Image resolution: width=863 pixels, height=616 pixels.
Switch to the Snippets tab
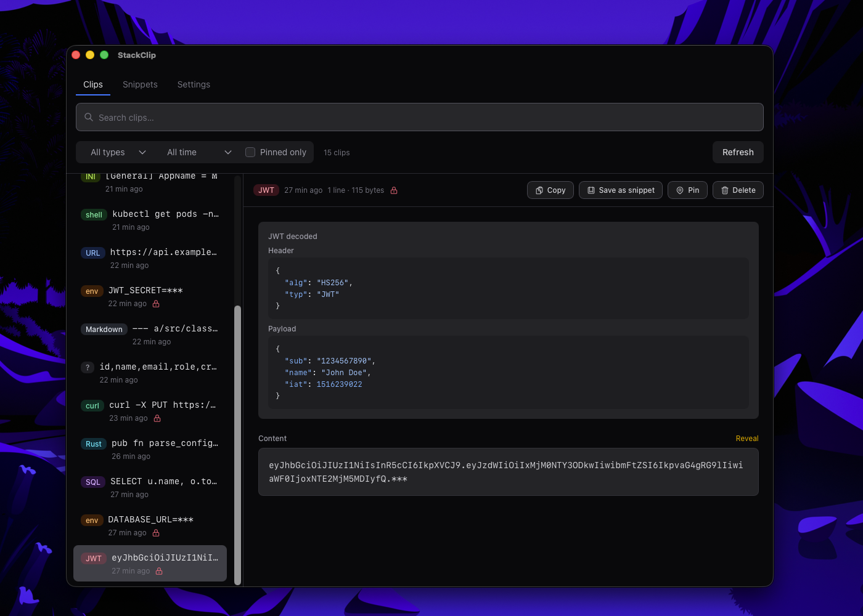140,84
